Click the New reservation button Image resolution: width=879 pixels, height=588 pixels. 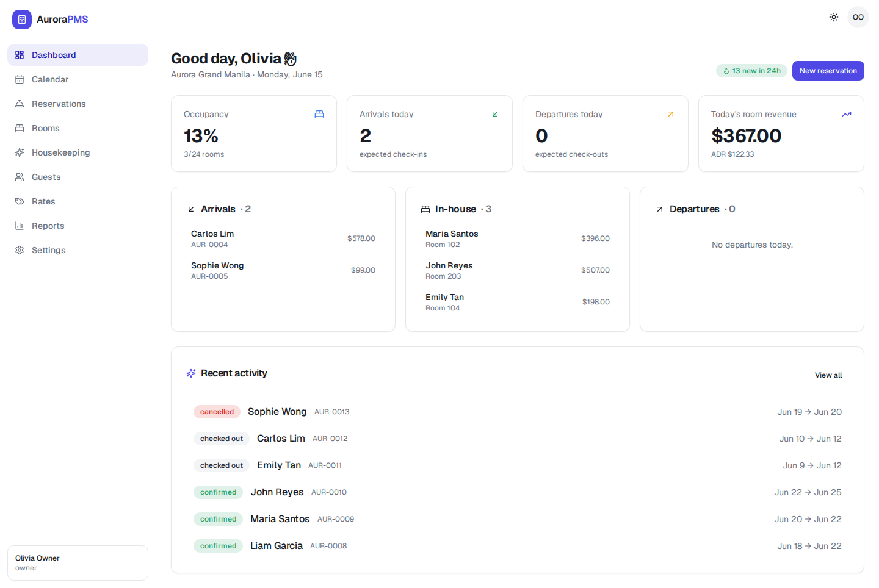click(x=828, y=71)
